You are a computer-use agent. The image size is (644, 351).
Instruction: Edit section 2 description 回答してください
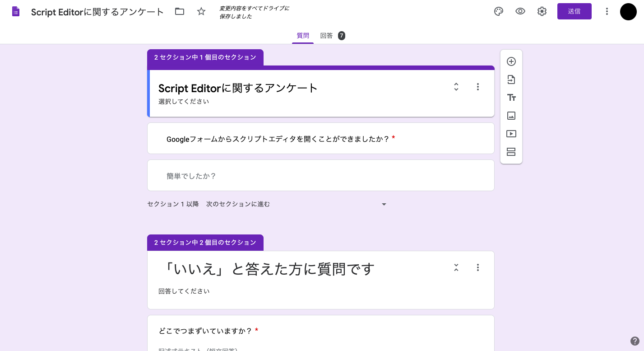pos(184,291)
